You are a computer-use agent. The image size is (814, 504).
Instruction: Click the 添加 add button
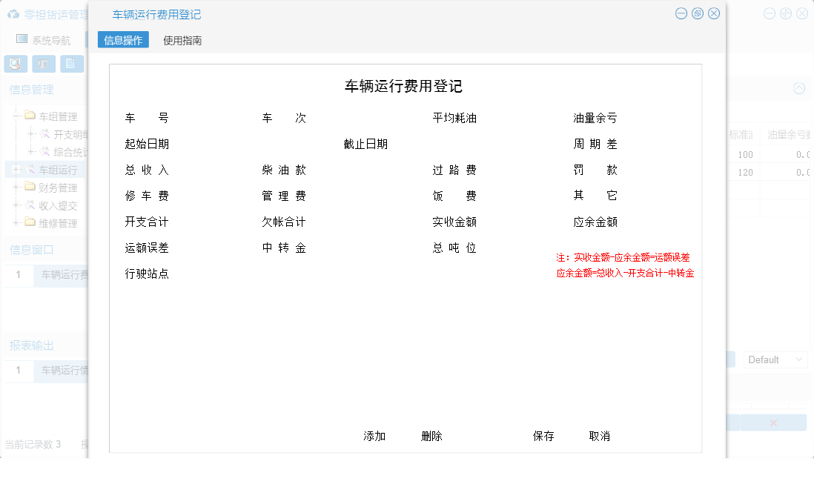pyautogui.click(x=374, y=436)
